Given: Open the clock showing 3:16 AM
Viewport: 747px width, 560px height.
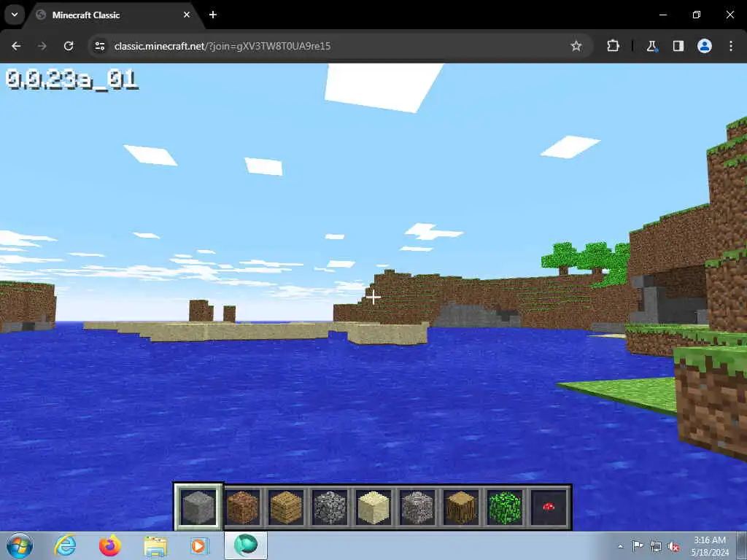Looking at the screenshot, I should click(x=710, y=546).
